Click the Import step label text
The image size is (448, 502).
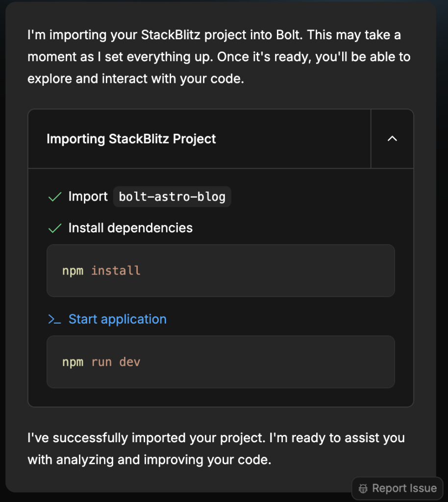coord(88,197)
